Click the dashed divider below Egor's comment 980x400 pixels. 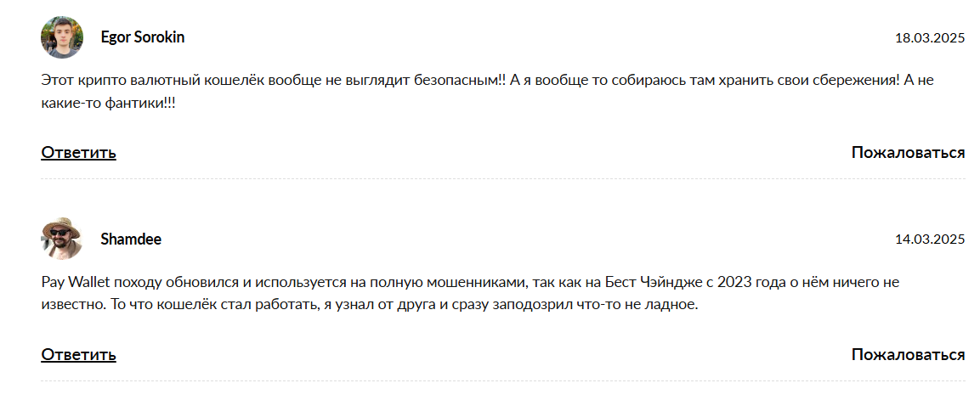[x=502, y=178]
